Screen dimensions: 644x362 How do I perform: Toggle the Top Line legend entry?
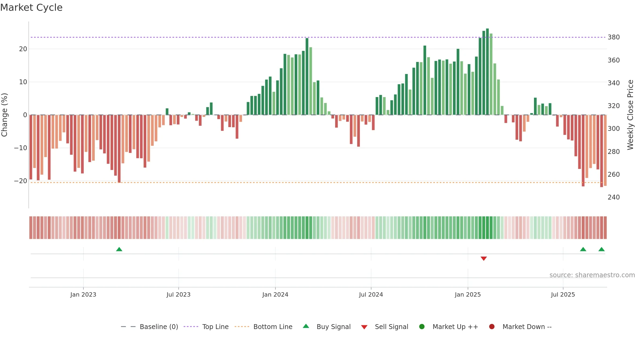click(206, 327)
